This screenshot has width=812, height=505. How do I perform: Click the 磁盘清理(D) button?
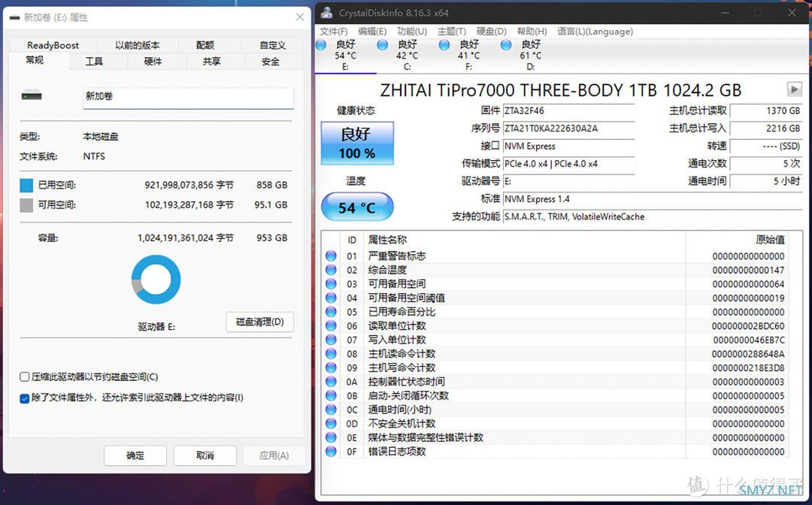click(259, 322)
